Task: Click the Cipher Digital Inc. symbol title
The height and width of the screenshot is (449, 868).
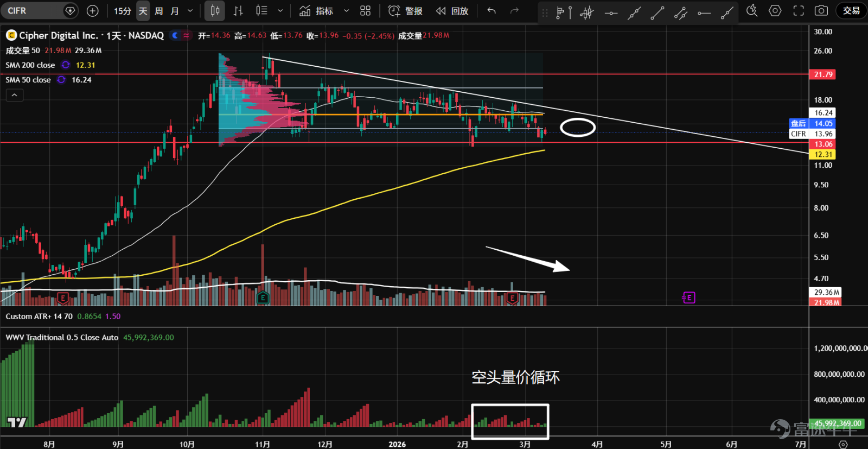Action: click(x=91, y=36)
